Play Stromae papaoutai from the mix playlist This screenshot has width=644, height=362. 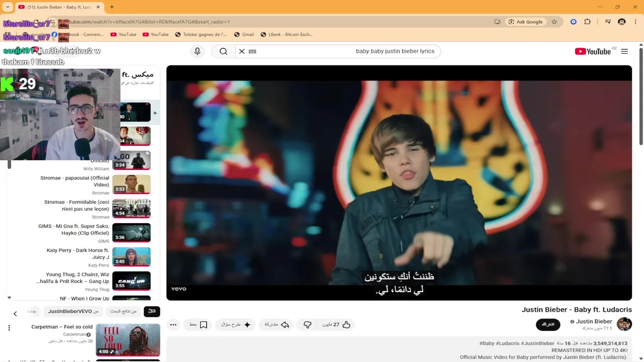click(131, 184)
